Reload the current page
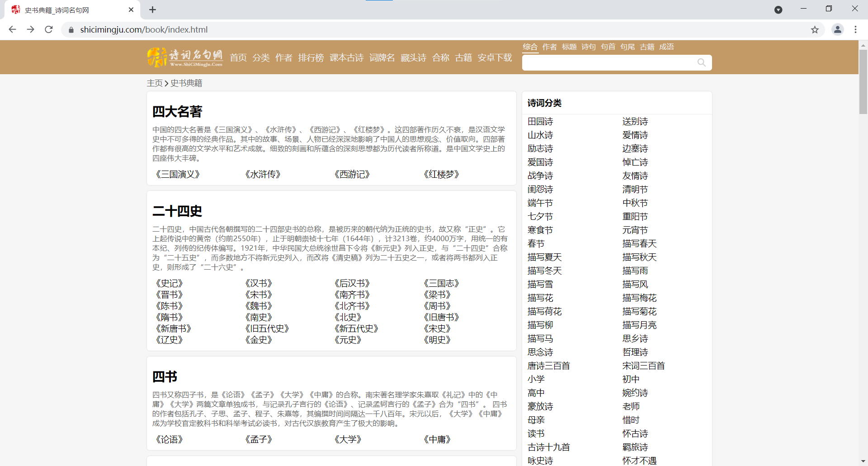The height and width of the screenshot is (466, 868). tap(49, 29)
